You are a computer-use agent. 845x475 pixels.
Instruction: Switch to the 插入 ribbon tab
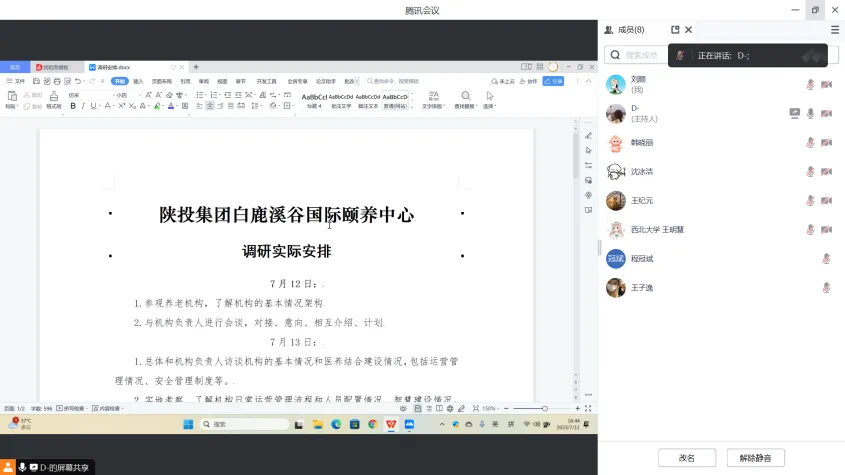point(138,81)
